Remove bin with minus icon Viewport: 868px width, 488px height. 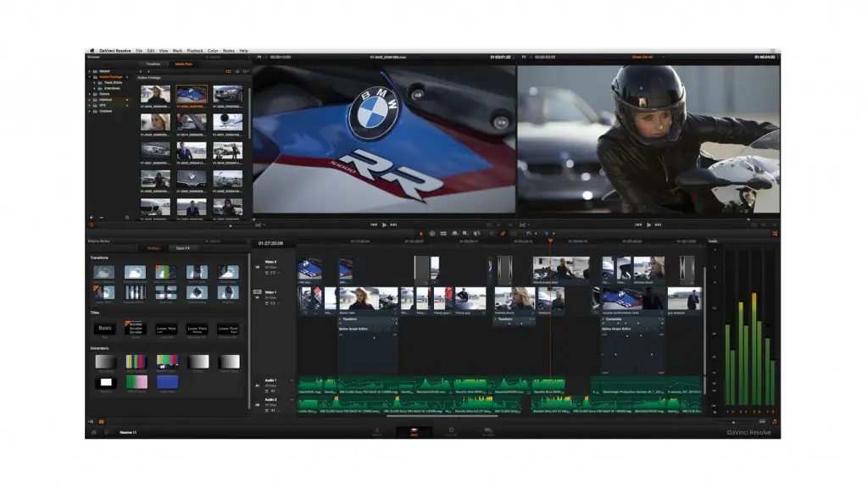tap(102, 218)
